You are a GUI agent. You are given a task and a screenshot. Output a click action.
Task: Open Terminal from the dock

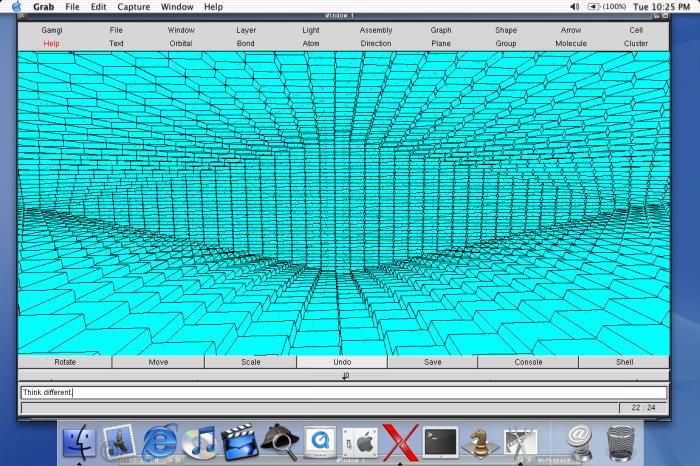(x=440, y=441)
